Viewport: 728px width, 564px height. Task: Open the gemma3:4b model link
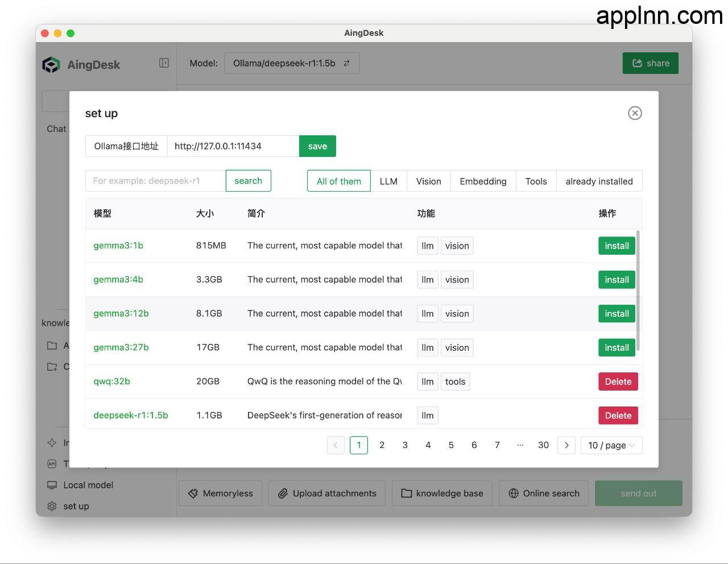[x=118, y=279]
